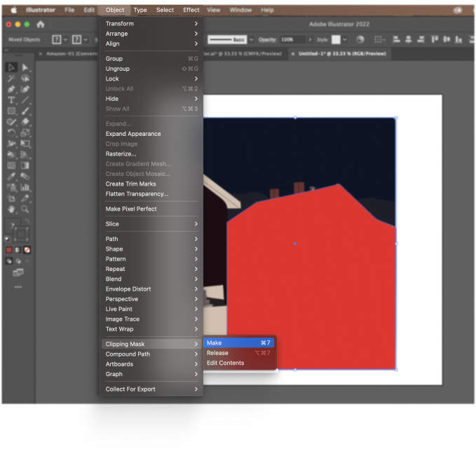Click the Home icon in the title bar
The image size is (476, 472).
(41, 25)
